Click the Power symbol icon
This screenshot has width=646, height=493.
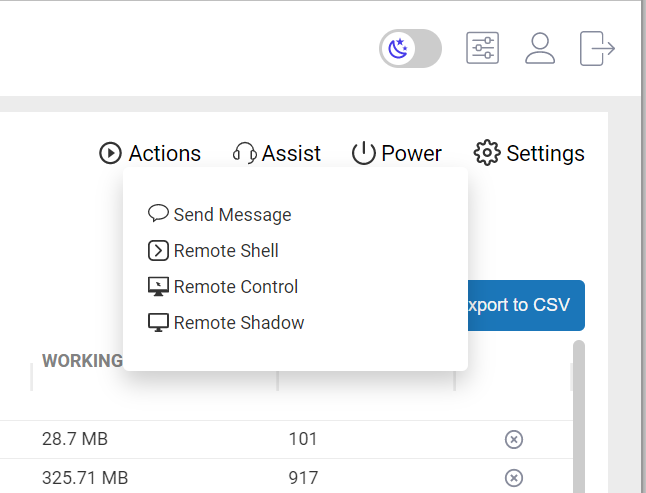tap(364, 153)
